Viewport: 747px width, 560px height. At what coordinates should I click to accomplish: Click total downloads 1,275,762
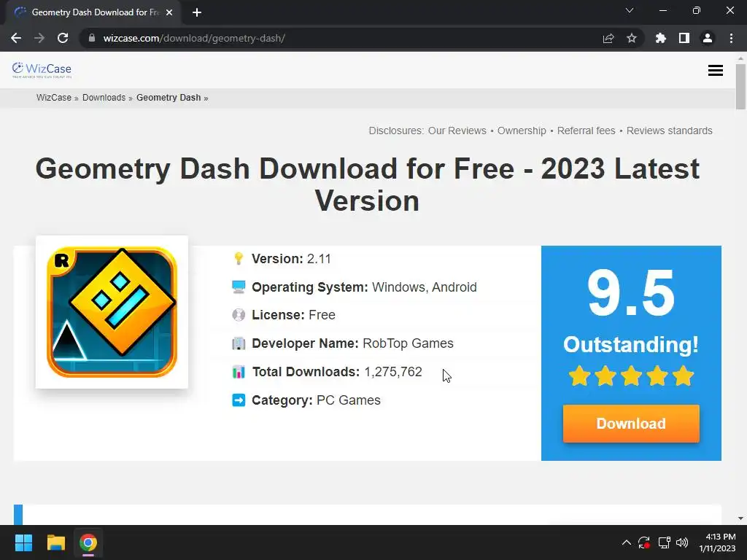tap(393, 371)
